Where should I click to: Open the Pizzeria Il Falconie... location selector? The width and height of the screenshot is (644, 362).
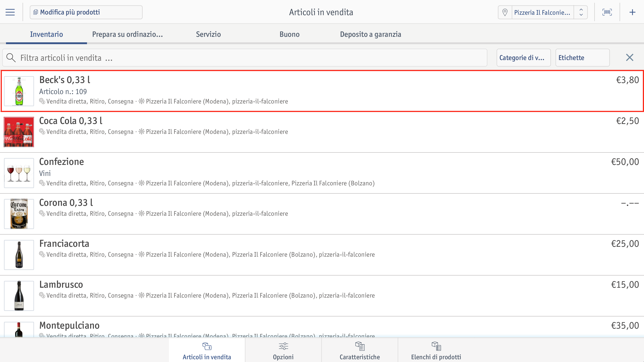[x=542, y=12]
